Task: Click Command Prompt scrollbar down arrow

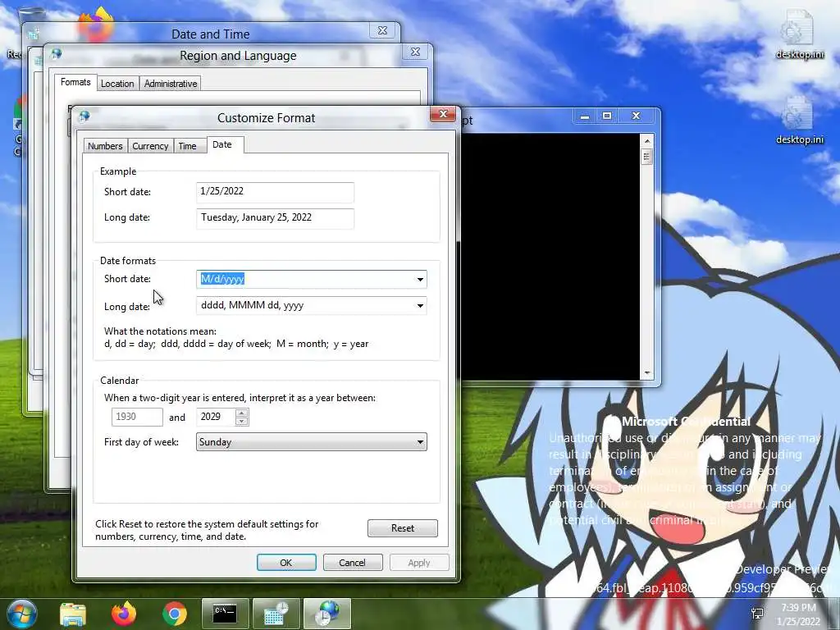Action: pyautogui.click(x=646, y=373)
